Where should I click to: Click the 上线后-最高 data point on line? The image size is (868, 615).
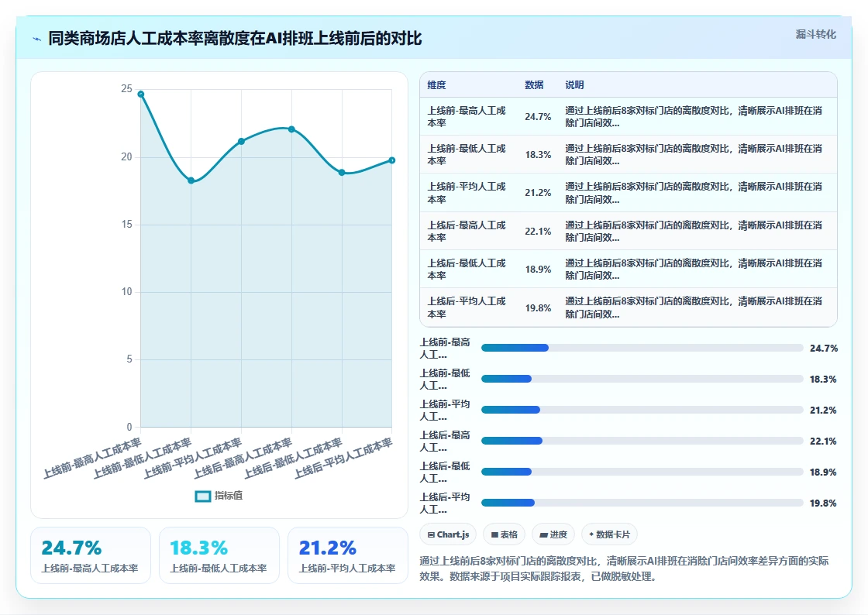click(291, 129)
